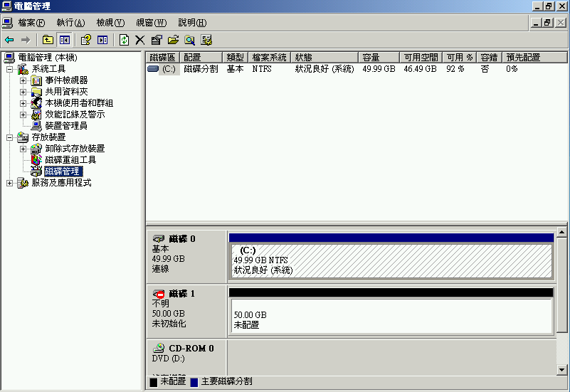Click the Help question mark toolbar icon

[86, 40]
